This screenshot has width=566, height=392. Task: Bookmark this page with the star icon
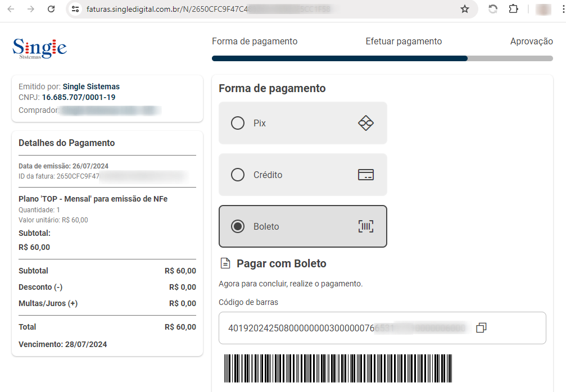(x=465, y=9)
